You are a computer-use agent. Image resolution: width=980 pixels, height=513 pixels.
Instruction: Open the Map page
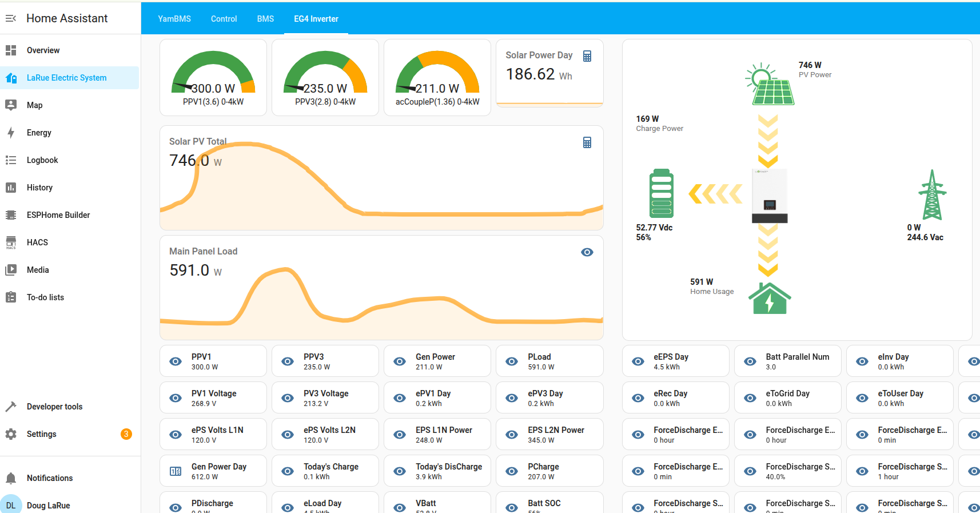[70, 105]
